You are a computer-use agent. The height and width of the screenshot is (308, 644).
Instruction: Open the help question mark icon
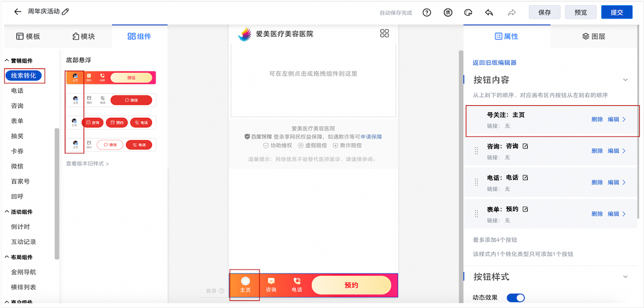(427, 12)
